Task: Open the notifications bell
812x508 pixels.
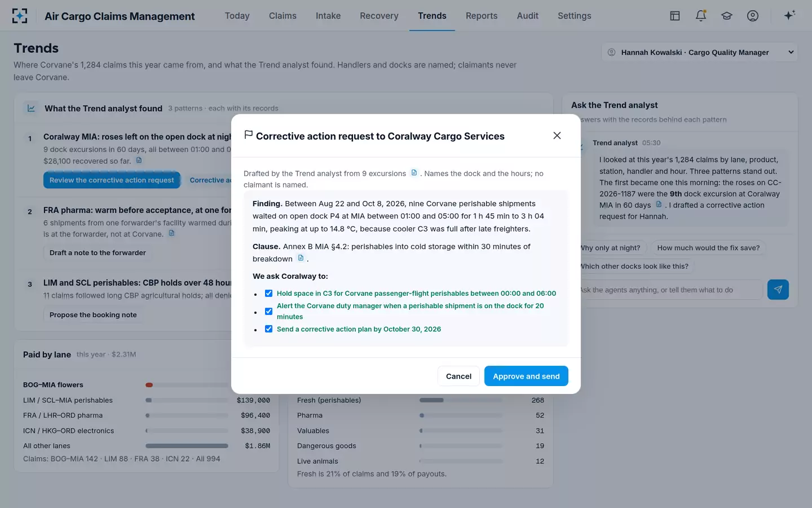Action: click(x=701, y=16)
